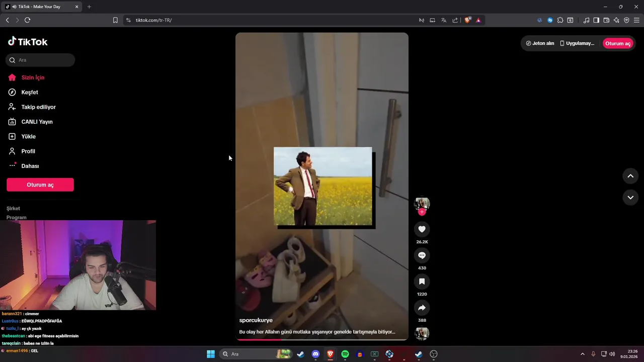Screen dimensions: 644x362
Task: Open translate page icon in address bar
Action: pos(444,20)
